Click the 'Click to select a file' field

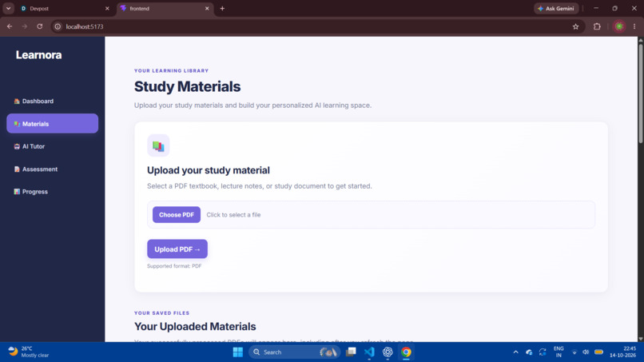click(x=371, y=214)
